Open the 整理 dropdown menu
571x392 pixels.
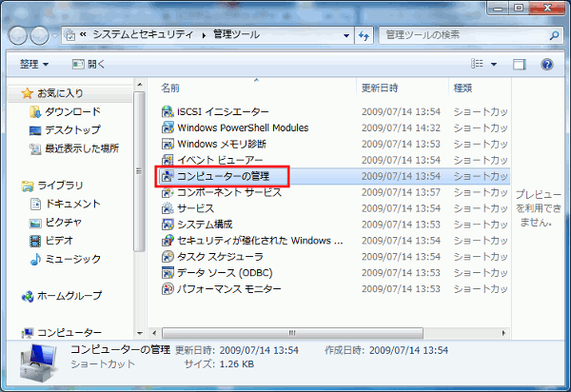click(x=35, y=65)
